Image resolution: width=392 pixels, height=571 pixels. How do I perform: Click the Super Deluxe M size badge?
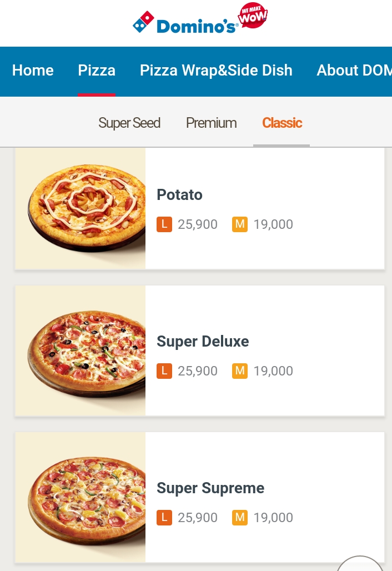coord(240,371)
